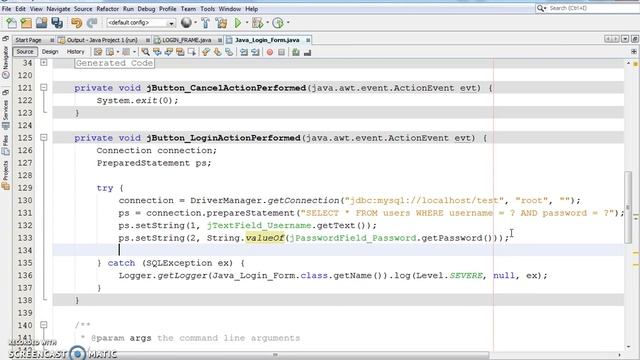Switch to the Start Page tab
The width and height of the screenshot is (640, 360).
coord(29,40)
